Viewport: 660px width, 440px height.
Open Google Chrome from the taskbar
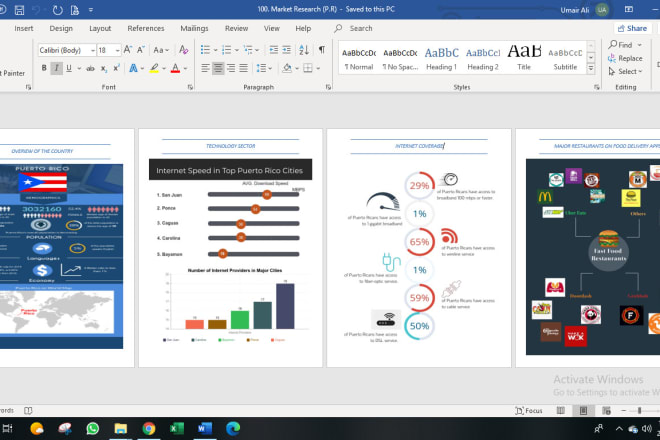149,428
